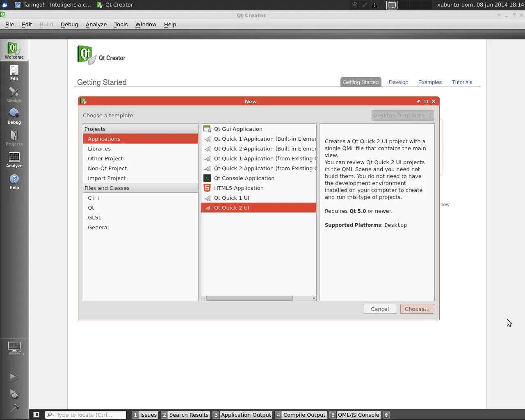The image size is (525, 420).
Task: Select Qt Quick 2 Application (from Existing)
Action: [x=259, y=168]
